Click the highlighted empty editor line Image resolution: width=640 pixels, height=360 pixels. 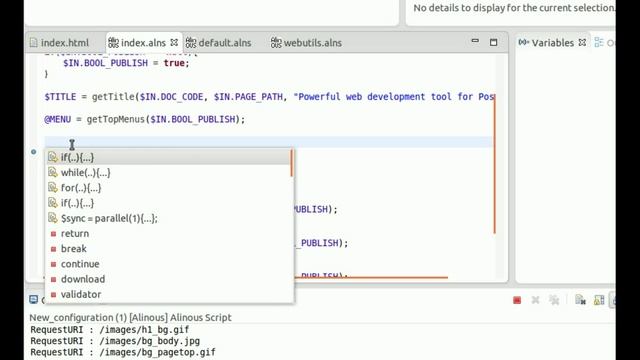pos(269,142)
